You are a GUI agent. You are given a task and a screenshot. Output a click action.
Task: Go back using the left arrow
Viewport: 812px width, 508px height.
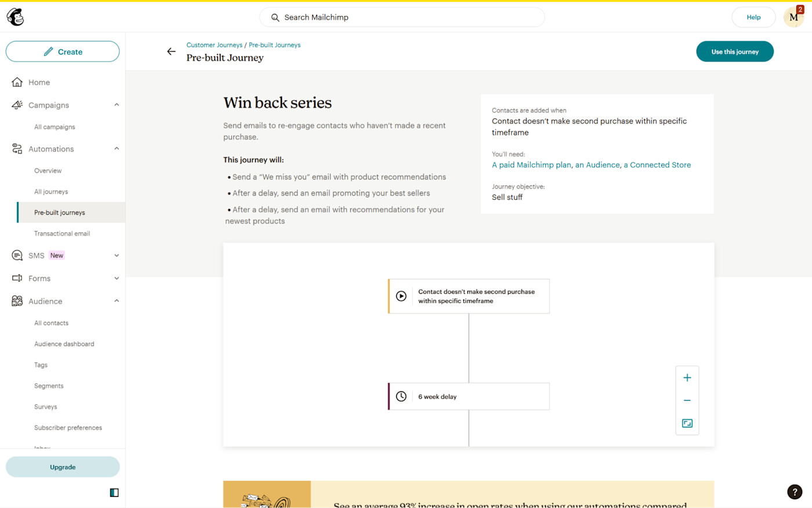[171, 52]
